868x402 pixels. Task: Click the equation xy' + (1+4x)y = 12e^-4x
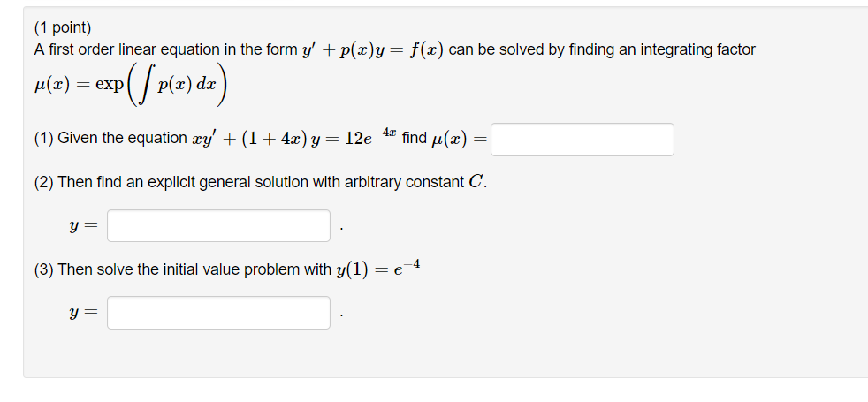(x=294, y=138)
